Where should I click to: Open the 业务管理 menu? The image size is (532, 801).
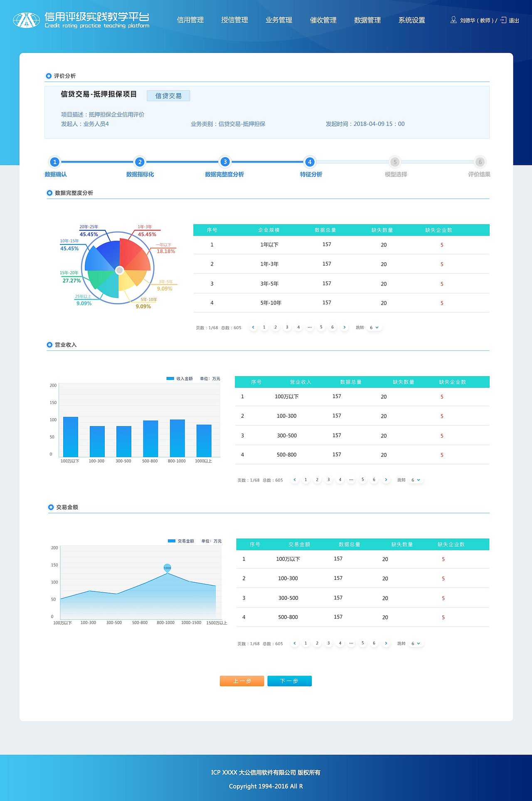(279, 20)
